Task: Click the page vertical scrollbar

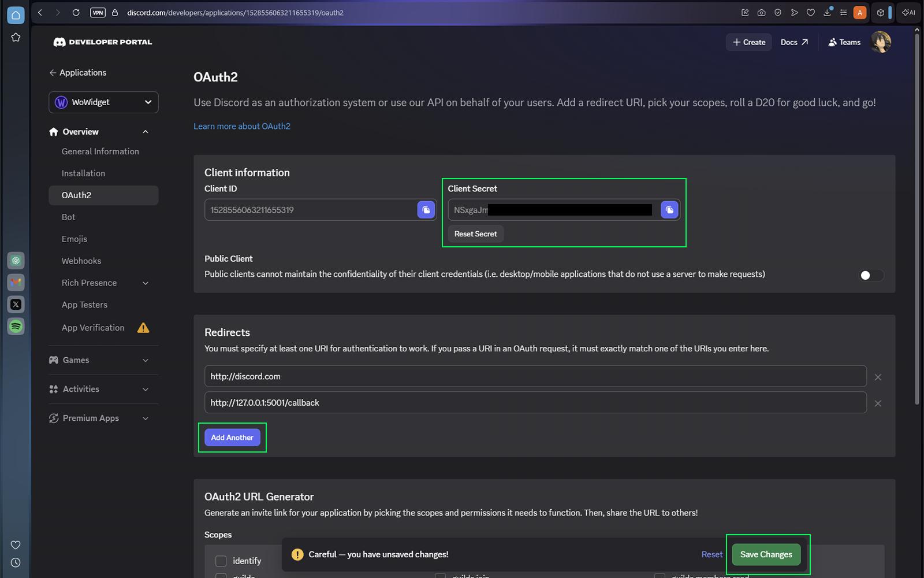Action: click(x=917, y=220)
